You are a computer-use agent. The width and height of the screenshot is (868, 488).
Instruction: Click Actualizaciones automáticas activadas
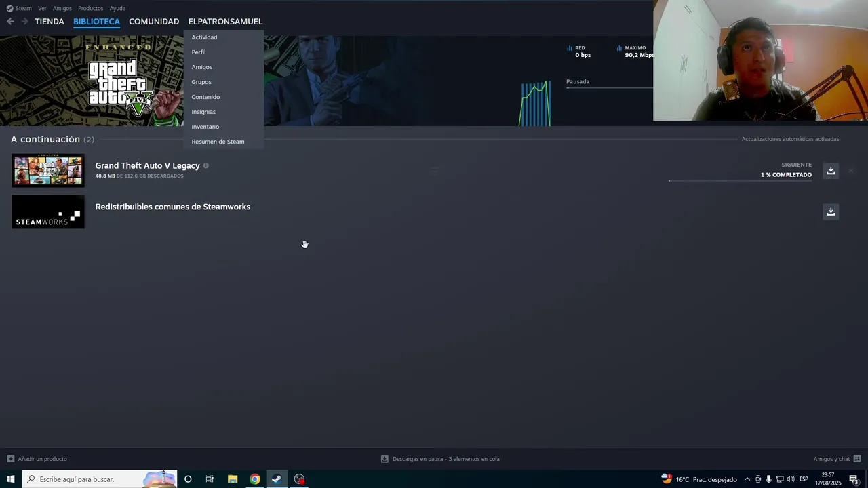tap(790, 139)
